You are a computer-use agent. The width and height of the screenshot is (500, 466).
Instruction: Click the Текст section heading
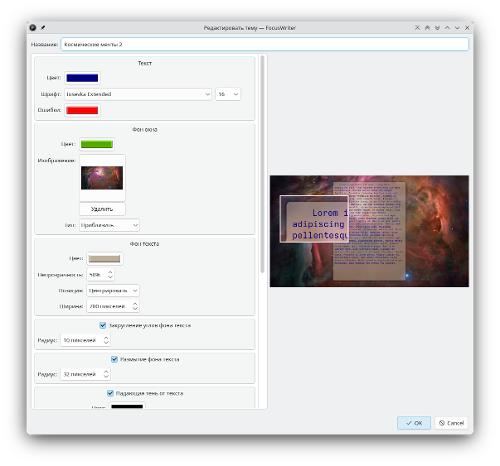[145, 63]
